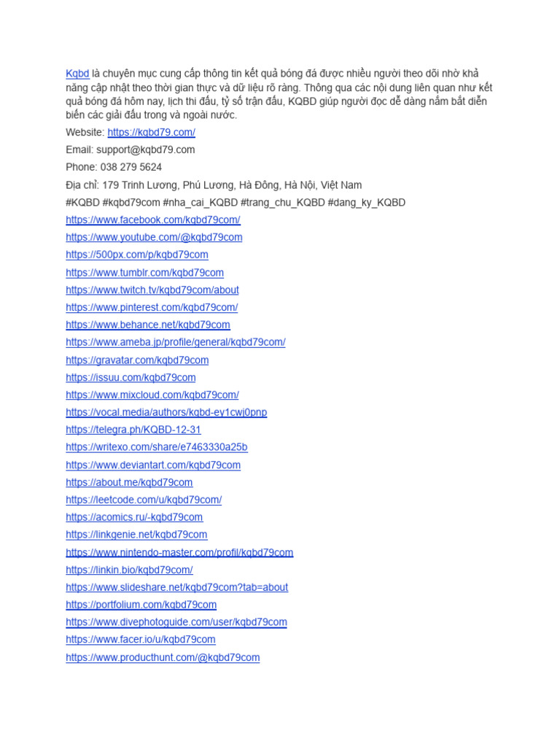Follow the nintendo-master.com profil link
This screenshot has width=560, height=747.
point(179,553)
